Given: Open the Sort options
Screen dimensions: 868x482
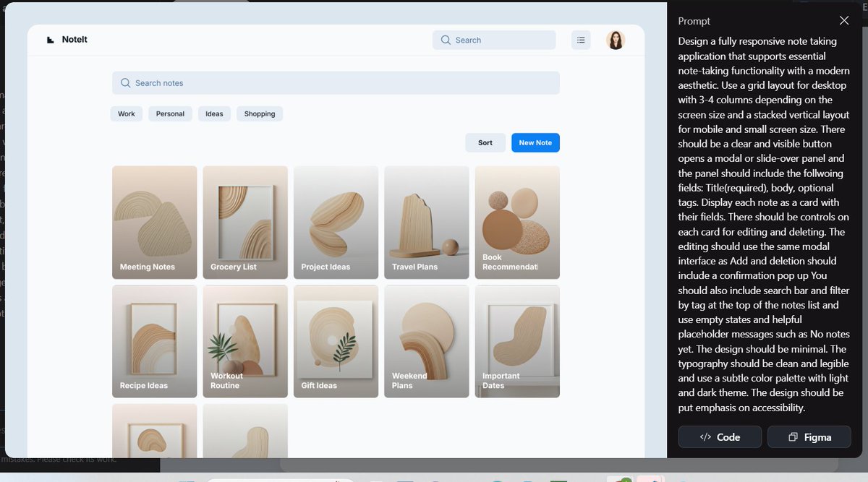Looking at the screenshot, I should (x=485, y=142).
